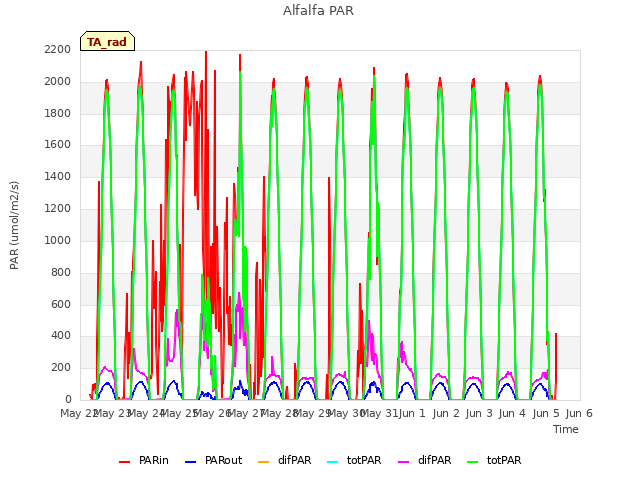This screenshot has height=480, width=640.
Task: Click the 1000 y-axis tick value
Action: [x=58, y=240]
